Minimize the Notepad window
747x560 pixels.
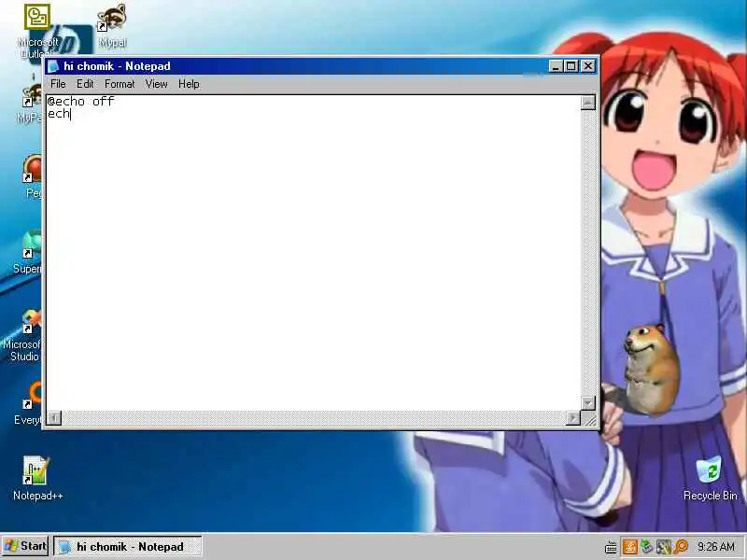pos(556,66)
